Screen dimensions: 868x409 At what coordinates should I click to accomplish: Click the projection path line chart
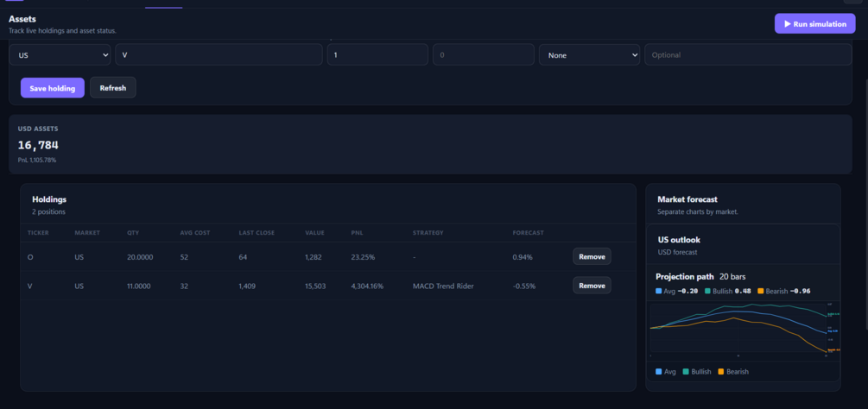point(743,330)
